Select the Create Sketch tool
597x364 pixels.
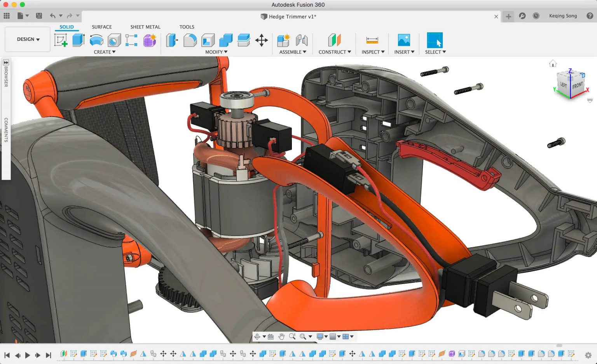point(60,40)
